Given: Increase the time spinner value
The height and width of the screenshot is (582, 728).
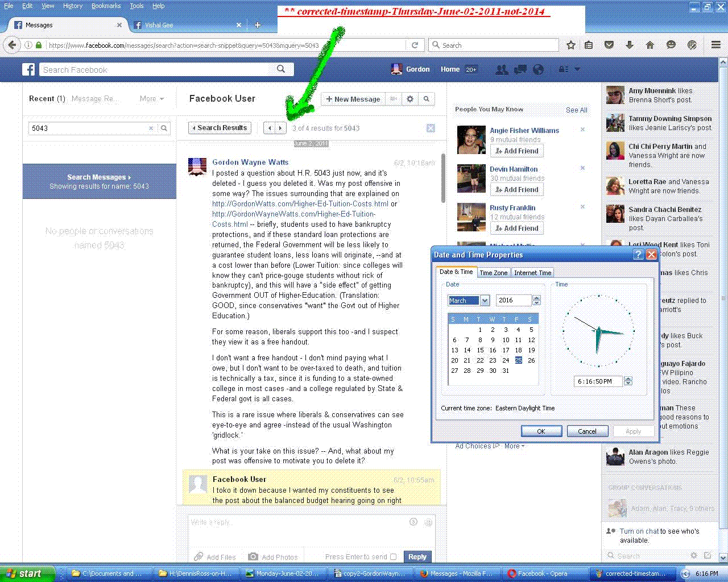Looking at the screenshot, I should coord(628,379).
